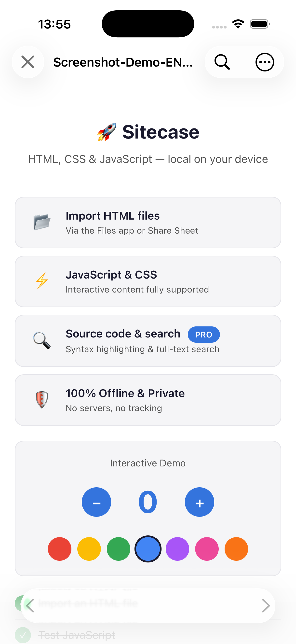296x644 pixels.
Task: Close the Screenshot-Demo document viewer
Action: (28, 62)
